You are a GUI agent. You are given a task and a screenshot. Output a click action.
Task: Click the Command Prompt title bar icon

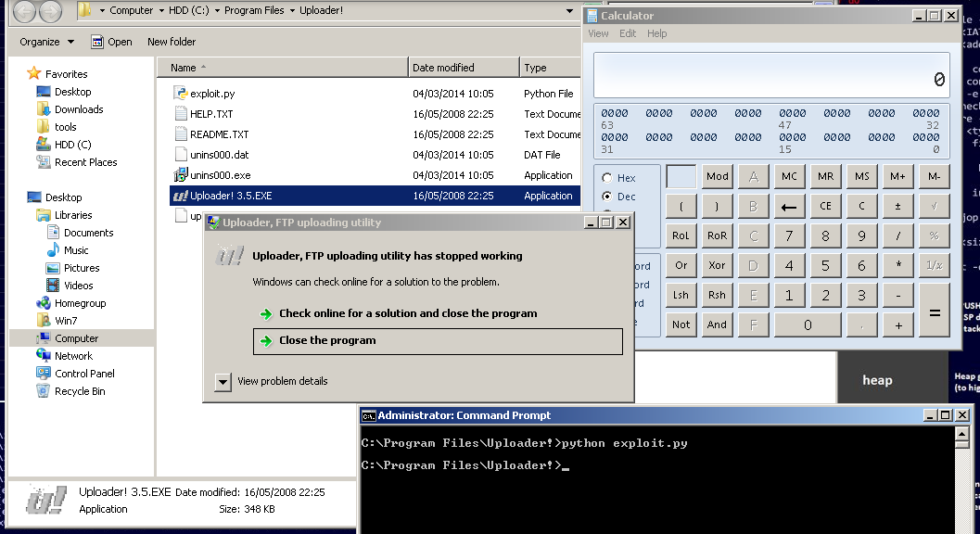[369, 416]
